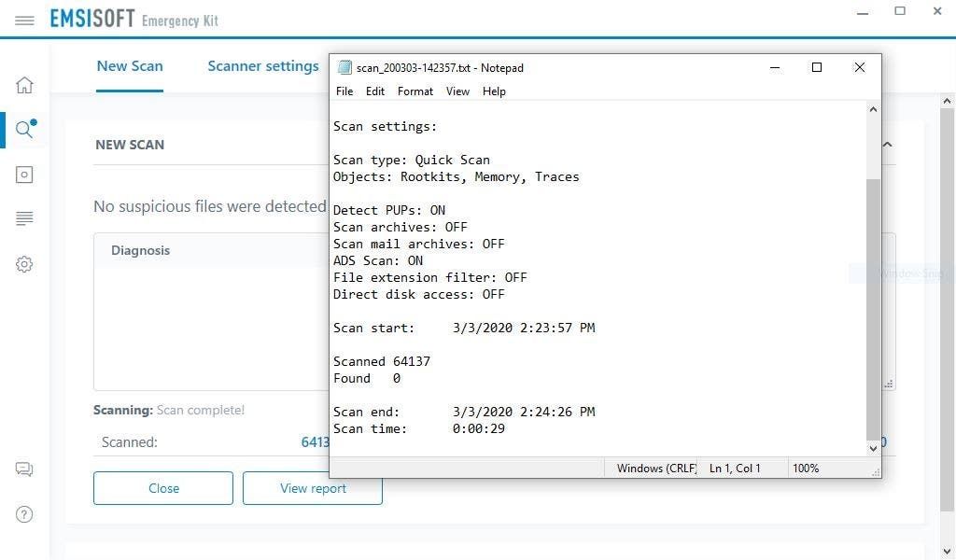Open Notepad's File menu
The image size is (956, 560).
click(x=344, y=91)
